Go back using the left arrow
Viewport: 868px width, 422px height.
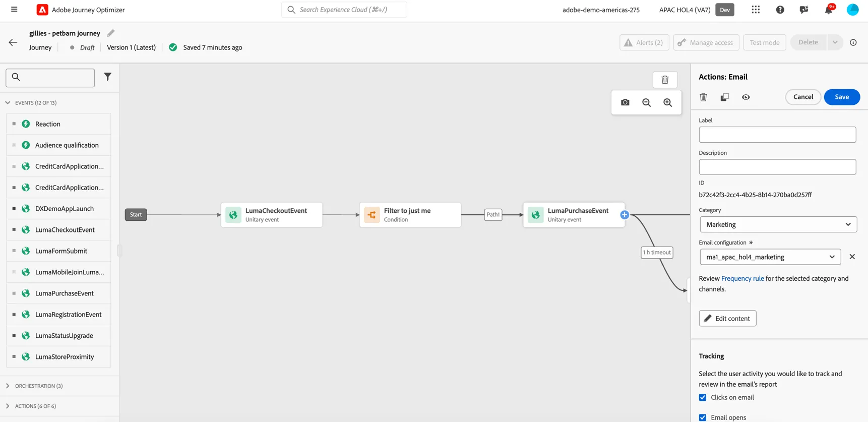pyautogui.click(x=13, y=42)
